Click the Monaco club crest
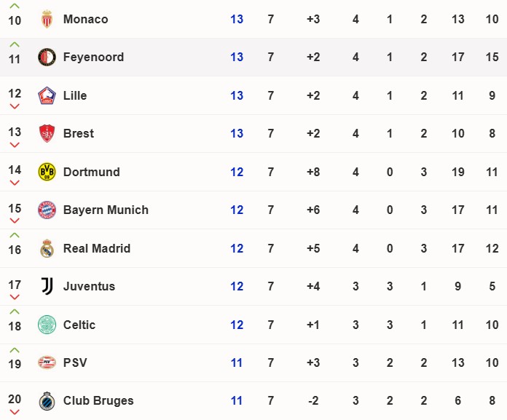 (47, 19)
